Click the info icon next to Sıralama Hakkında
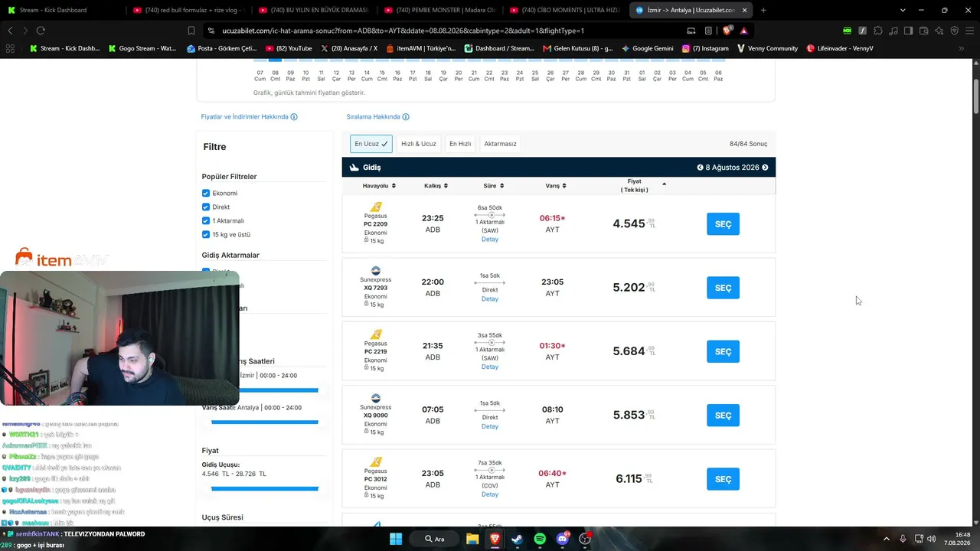Screen dimensions: 980x551 coord(406,117)
